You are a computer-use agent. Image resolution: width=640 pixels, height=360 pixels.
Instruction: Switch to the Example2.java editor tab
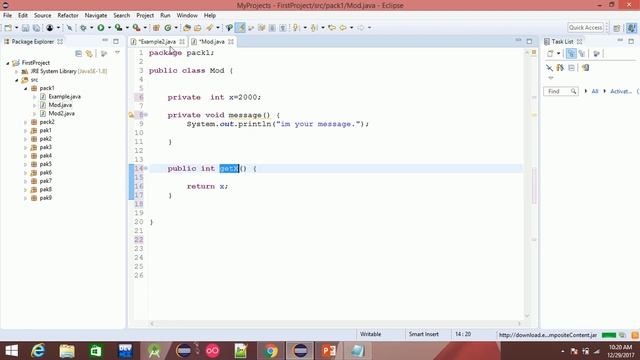point(157,42)
